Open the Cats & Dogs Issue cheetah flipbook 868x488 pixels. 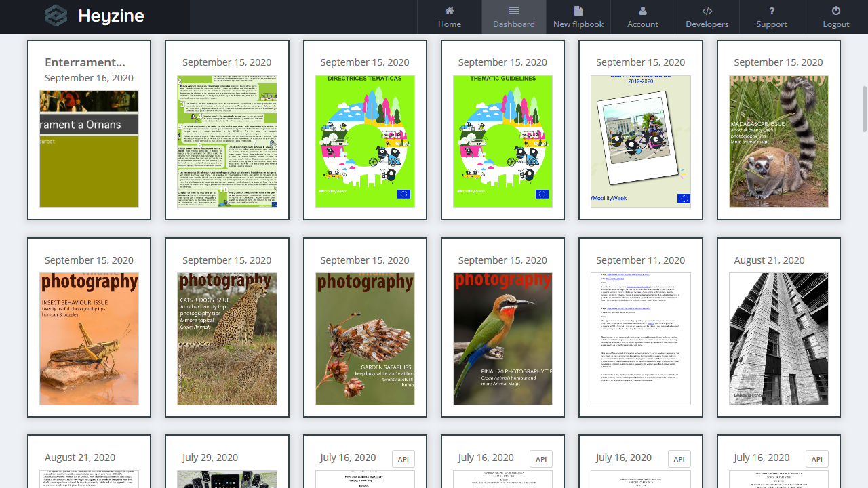coord(227,339)
